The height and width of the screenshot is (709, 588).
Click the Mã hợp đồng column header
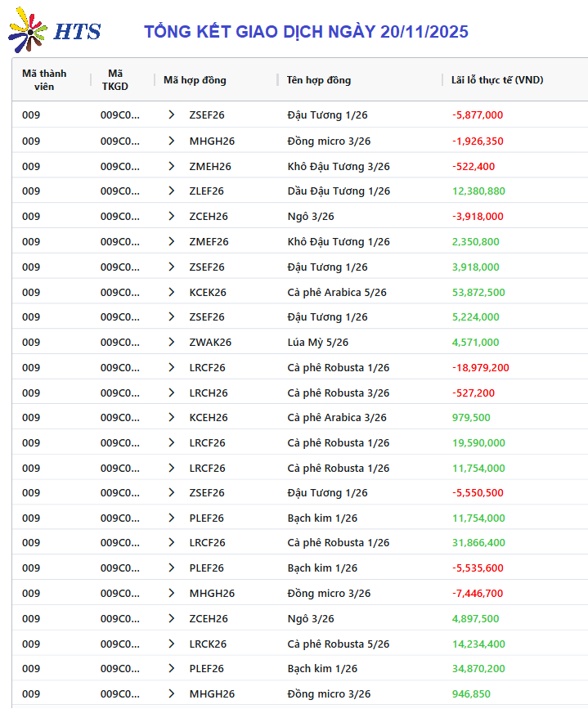[195, 80]
